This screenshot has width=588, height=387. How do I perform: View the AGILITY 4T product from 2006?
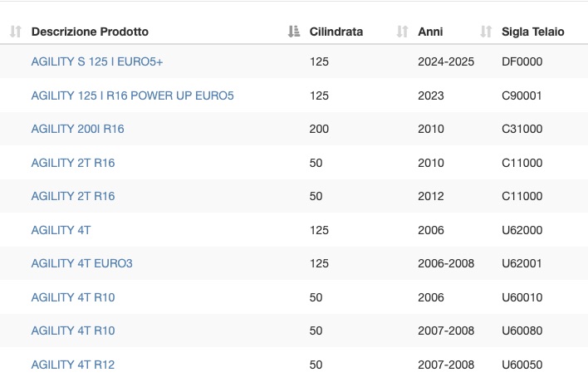[x=61, y=230]
